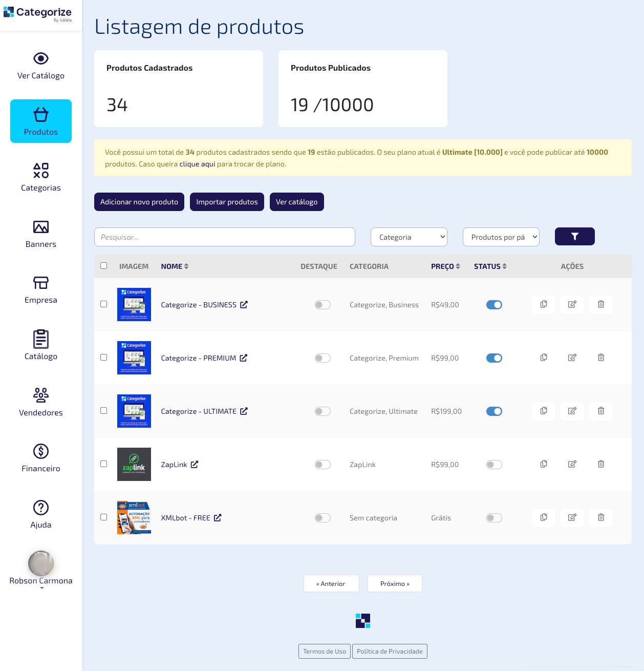644x671 pixels.
Task: Open XMLbot product thumbnail image
Action: [134, 518]
